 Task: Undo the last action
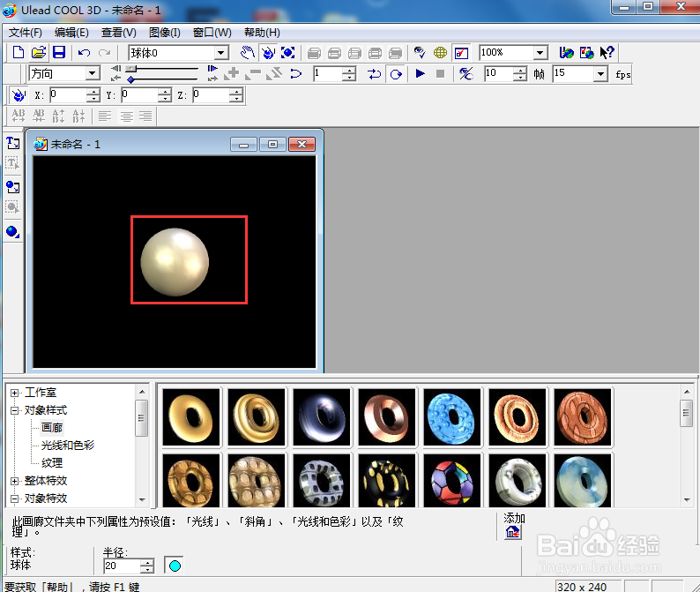point(84,53)
